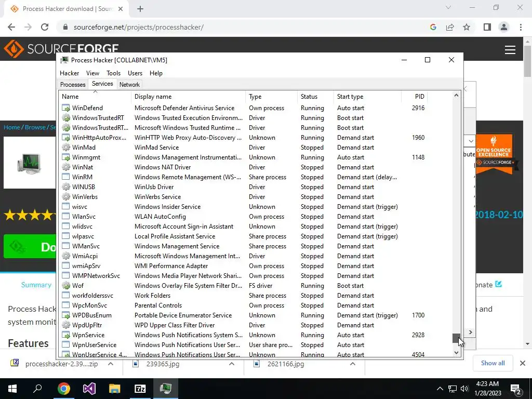
Task: Click the Process Hacker title bar icon
Action: [64, 60]
